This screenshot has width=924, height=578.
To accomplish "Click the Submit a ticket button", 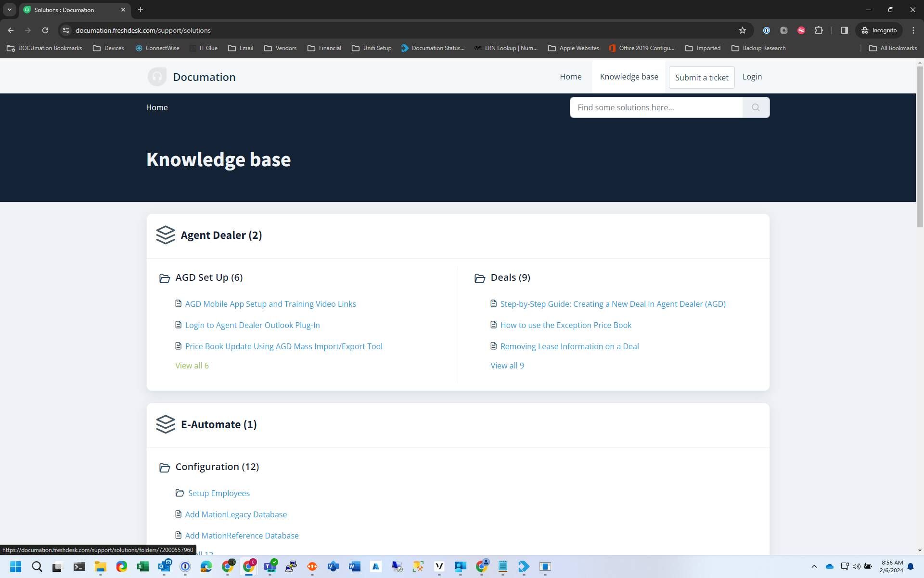I will tap(701, 78).
